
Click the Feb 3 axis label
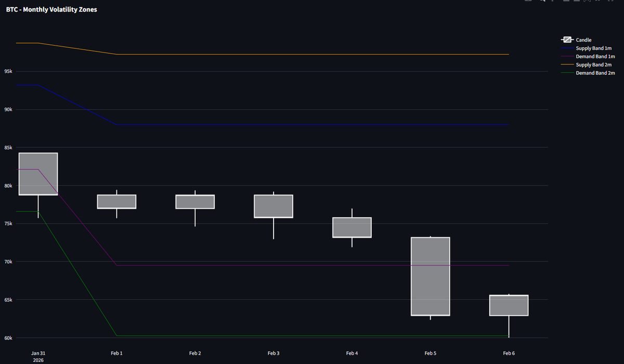(x=274, y=353)
